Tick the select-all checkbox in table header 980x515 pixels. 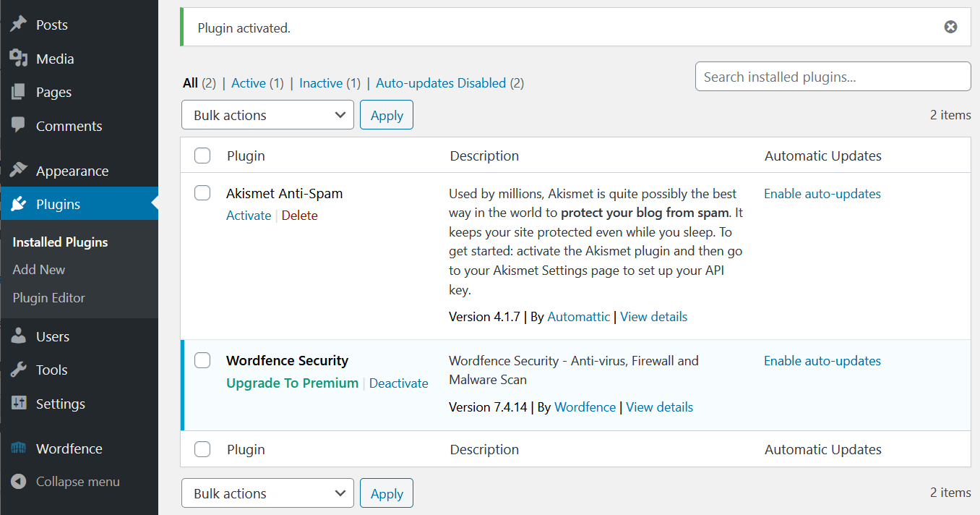pyautogui.click(x=202, y=156)
